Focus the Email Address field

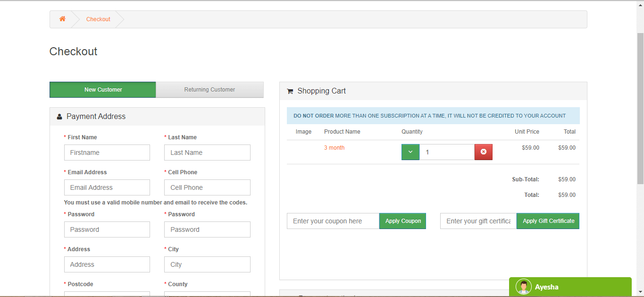[107, 187]
